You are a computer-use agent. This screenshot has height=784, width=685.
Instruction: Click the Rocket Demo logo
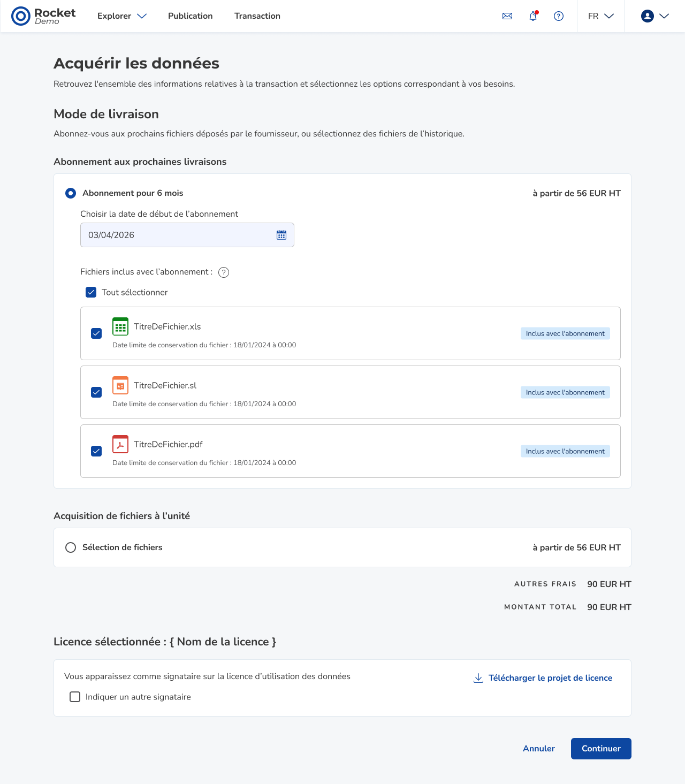44,16
